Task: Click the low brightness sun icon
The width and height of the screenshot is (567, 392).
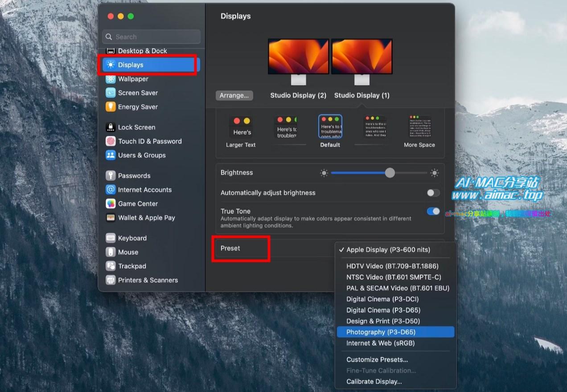Action: click(x=324, y=173)
